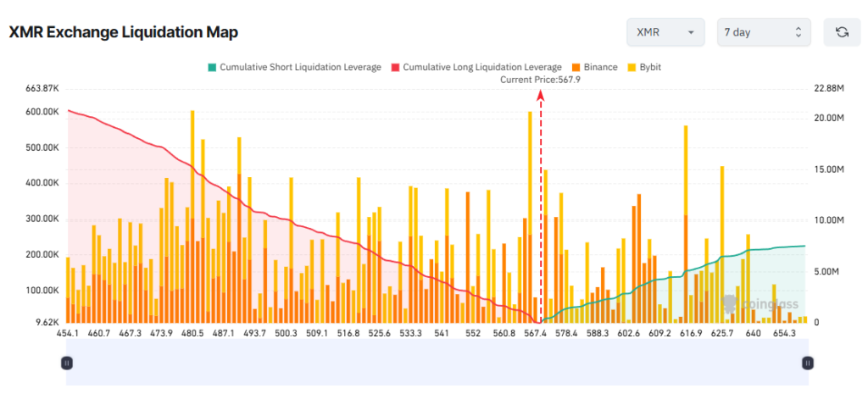
Task: Click the refresh icon button
Action: (842, 32)
